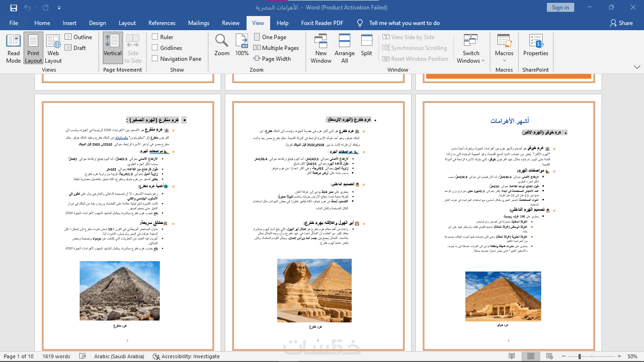Click Reset Window Position

[415, 58]
